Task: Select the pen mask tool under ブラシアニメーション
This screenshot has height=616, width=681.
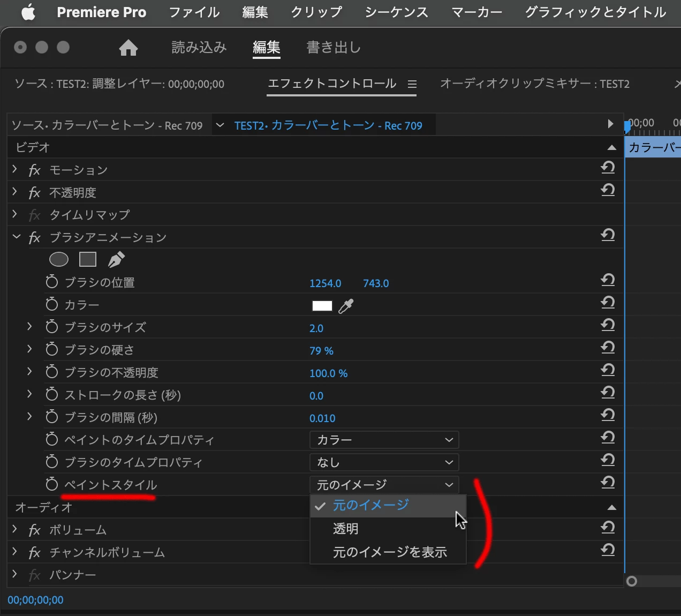Action: coord(116,259)
